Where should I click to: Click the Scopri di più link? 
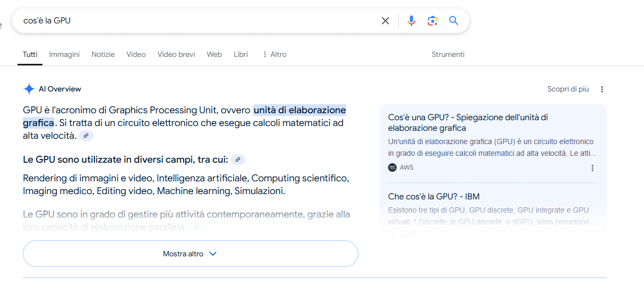(568, 89)
